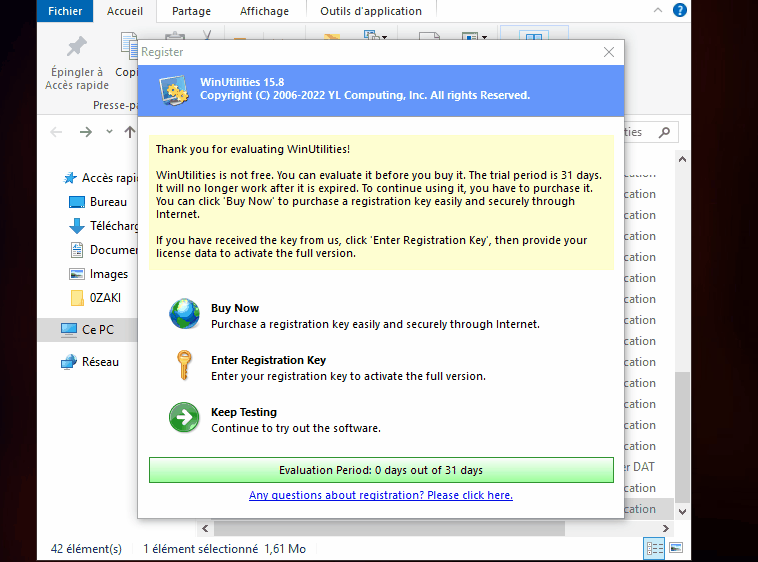Click the golden key Enter Registration Key icon
758x562 pixels.
pos(184,365)
